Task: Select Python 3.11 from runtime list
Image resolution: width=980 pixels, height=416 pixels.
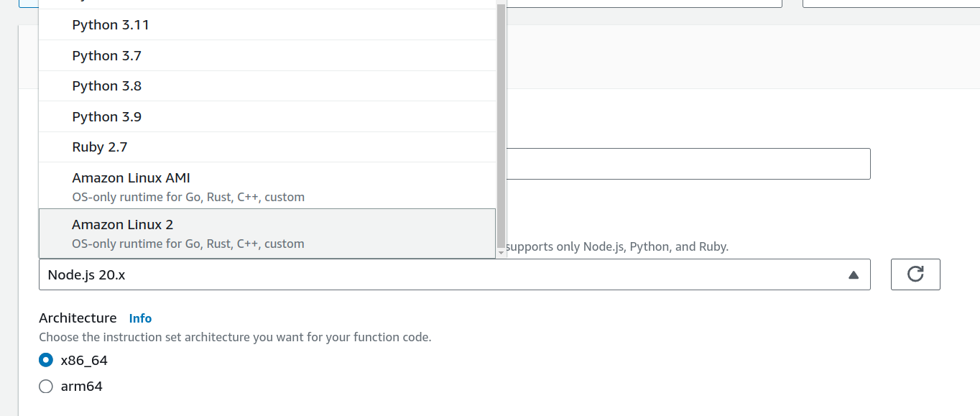Action: [x=110, y=24]
